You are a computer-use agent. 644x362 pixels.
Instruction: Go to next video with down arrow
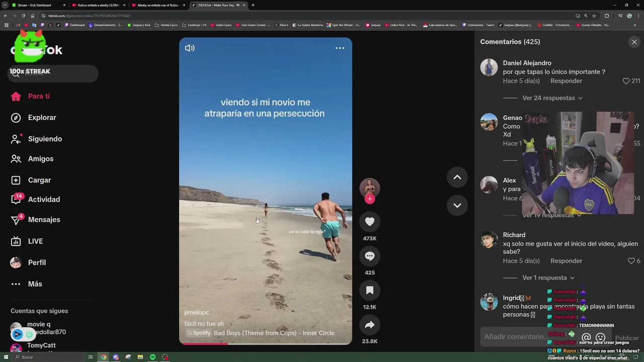(457, 205)
